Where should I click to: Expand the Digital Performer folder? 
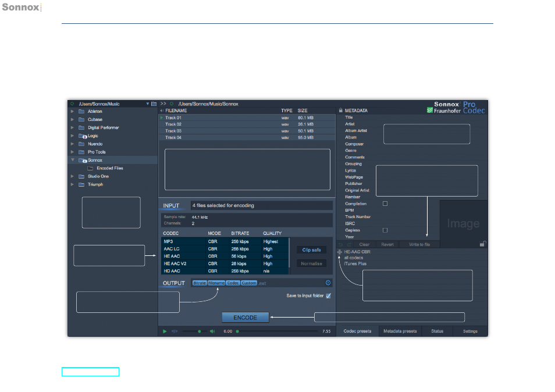click(x=72, y=127)
